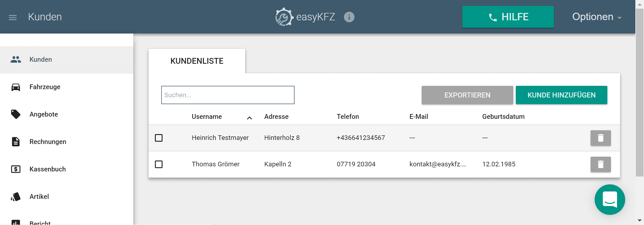Select checkbox for Thomas Grömer
This screenshot has height=225, width=644.
point(159,164)
